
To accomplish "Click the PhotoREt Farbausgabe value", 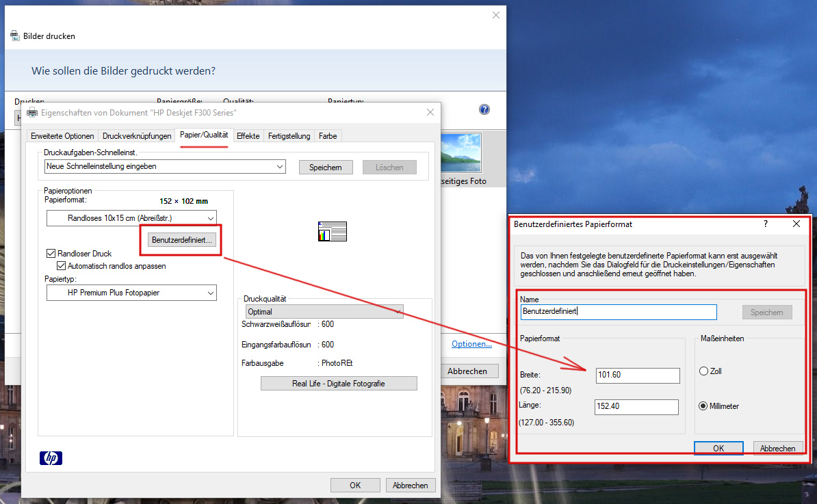I will point(337,363).
